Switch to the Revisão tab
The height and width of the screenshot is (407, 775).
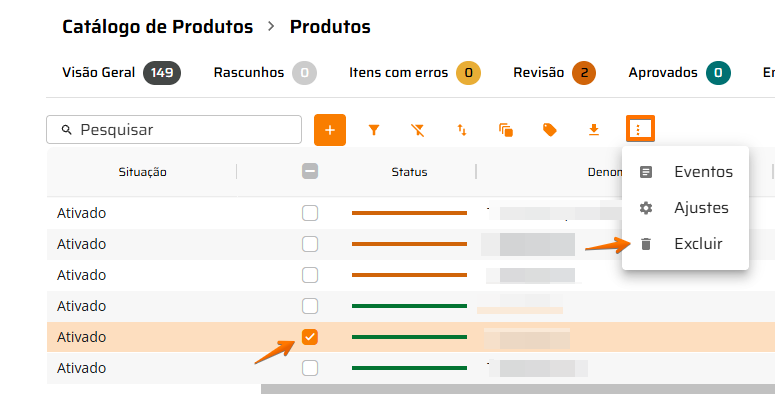[552, 72]
